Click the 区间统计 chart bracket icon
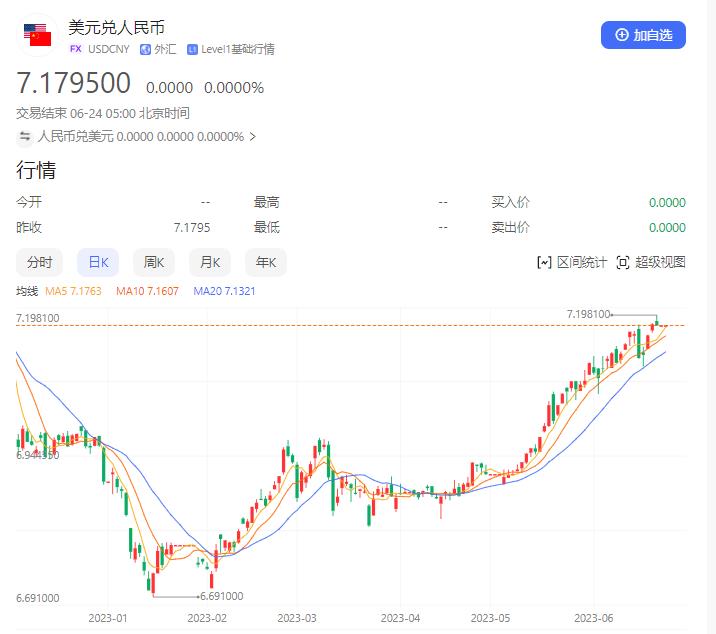 click(544, 263)
